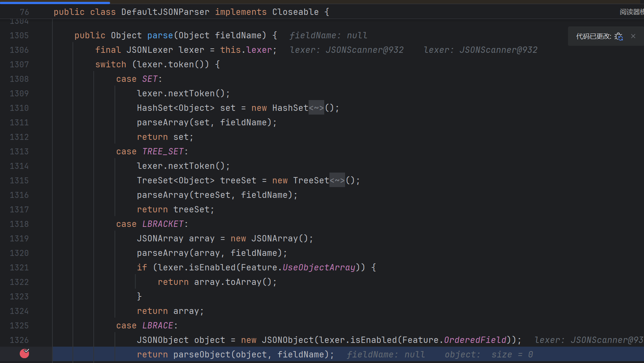Click the TREE_SET case label
This screenshot has height=363, width=644.
(163, 151)
